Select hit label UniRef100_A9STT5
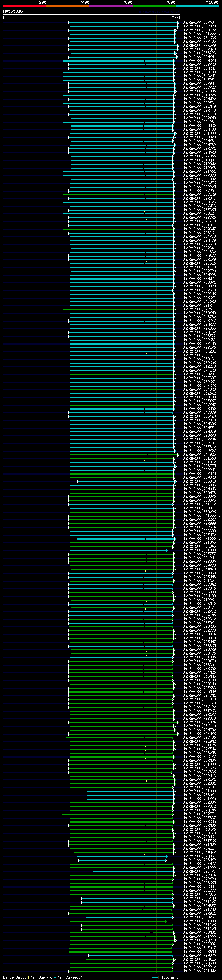The image size is (222, 980). [199, 465]
